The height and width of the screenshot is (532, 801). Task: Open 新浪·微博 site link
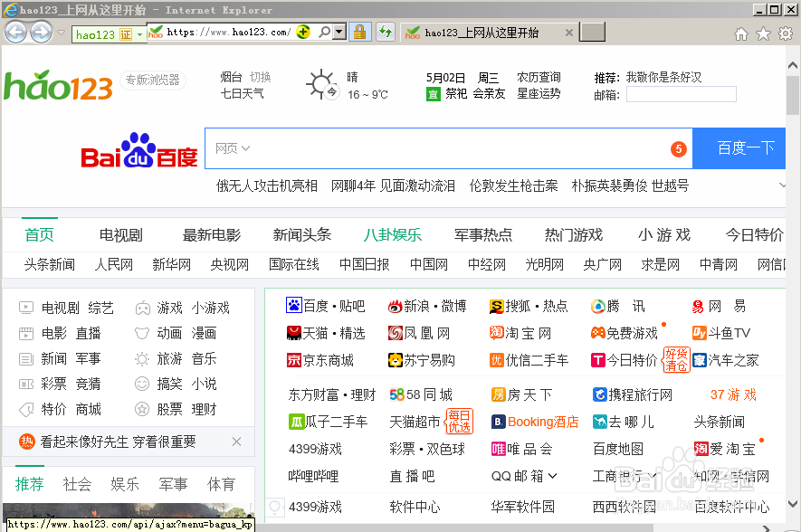tap(427, 306)
